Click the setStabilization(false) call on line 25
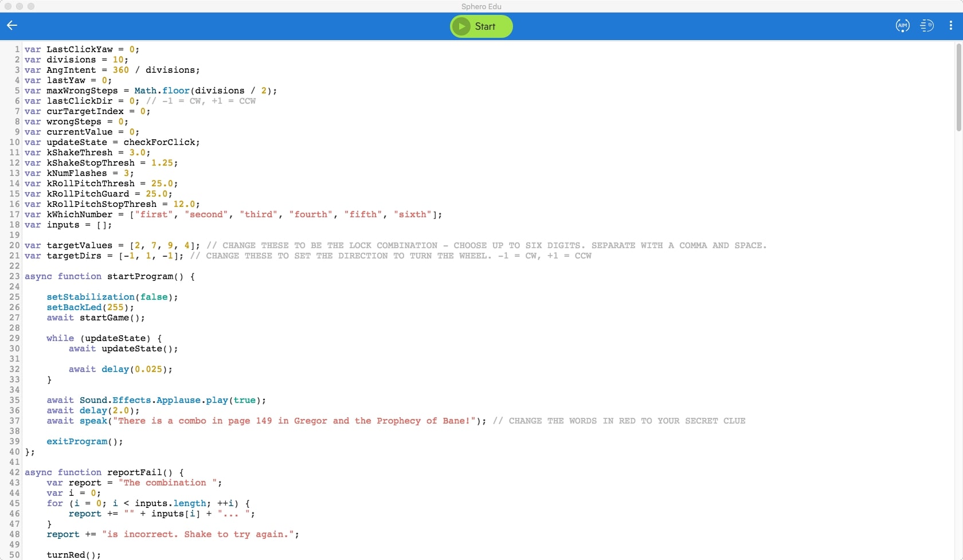The height and width of the screenshot is (560, 963). point(112,297)
